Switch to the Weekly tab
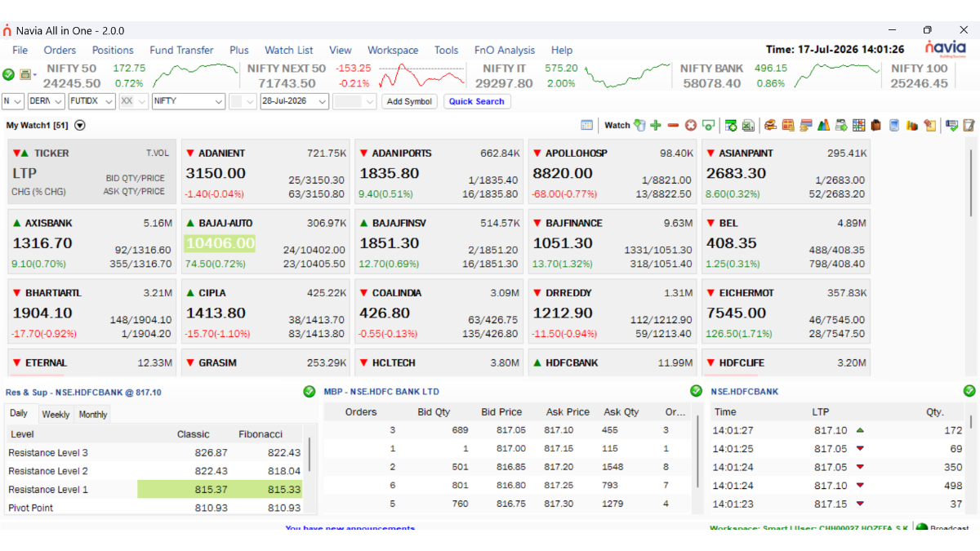 tap(56, 414)
